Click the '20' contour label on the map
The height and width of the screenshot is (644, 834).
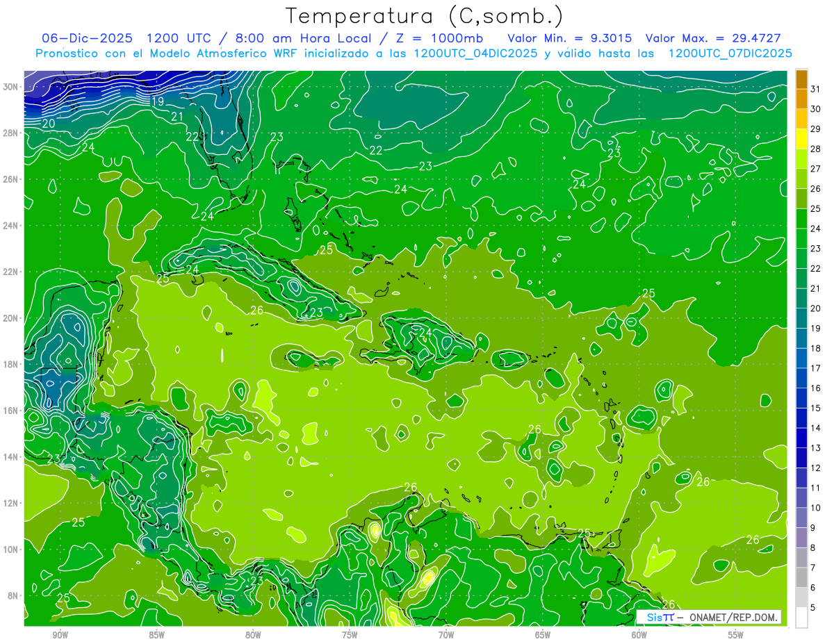[x=49, y=124]
